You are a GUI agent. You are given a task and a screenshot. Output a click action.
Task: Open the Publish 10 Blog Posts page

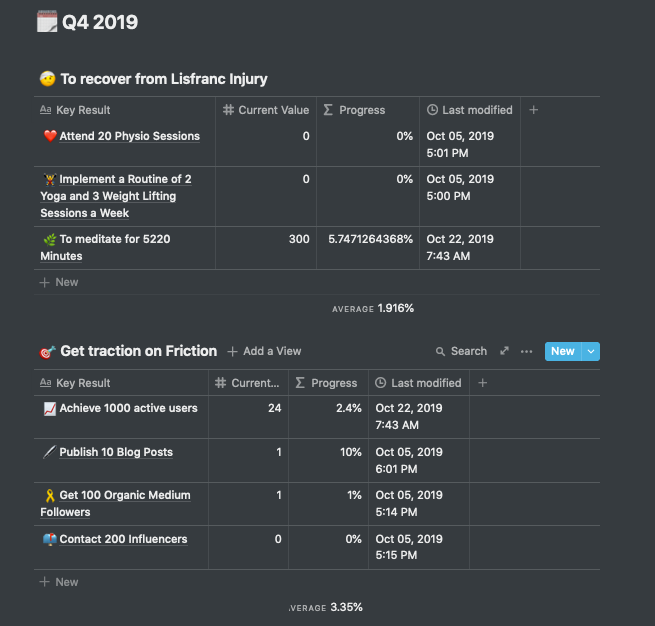tap(116, 452)
